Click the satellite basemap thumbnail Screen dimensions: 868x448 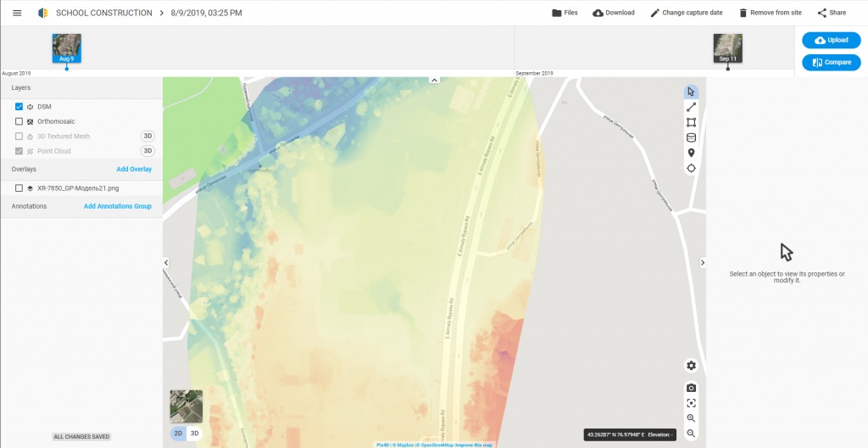(186, 406)
